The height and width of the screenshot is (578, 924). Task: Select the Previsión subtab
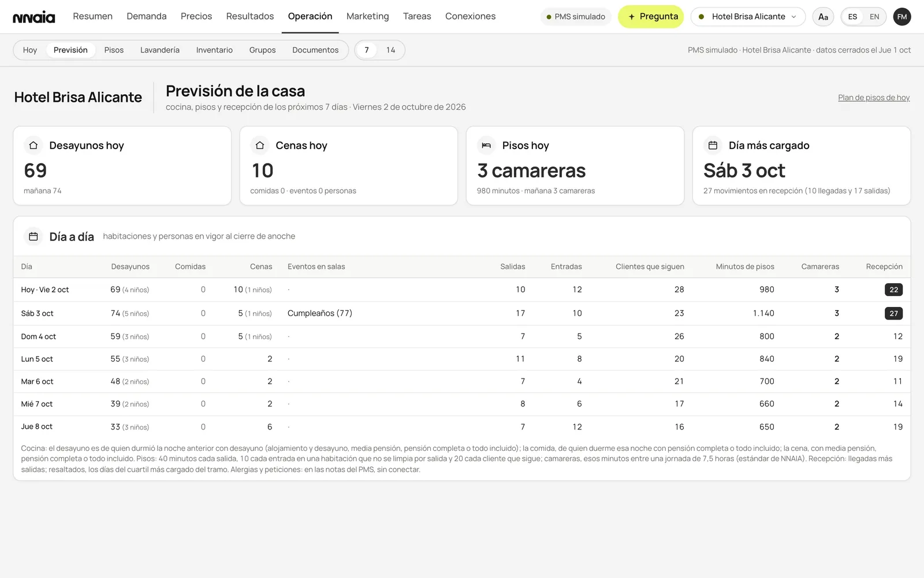tap(70, 50)
